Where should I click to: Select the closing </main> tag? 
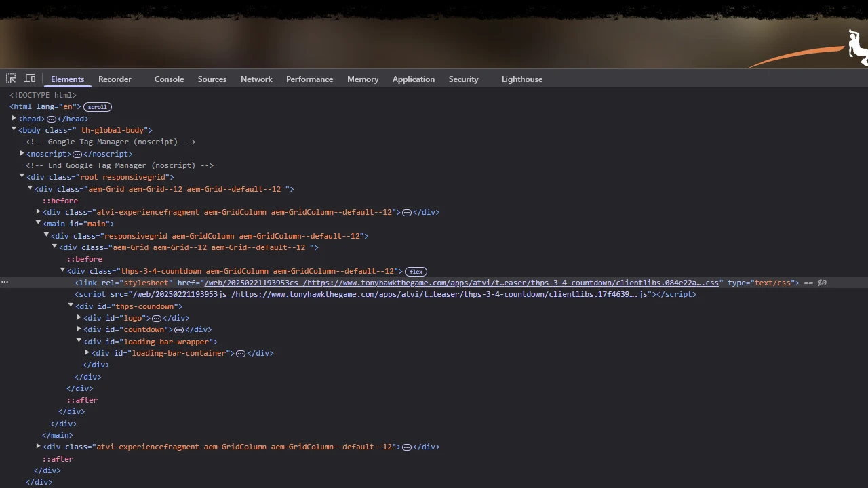(58, 435)
